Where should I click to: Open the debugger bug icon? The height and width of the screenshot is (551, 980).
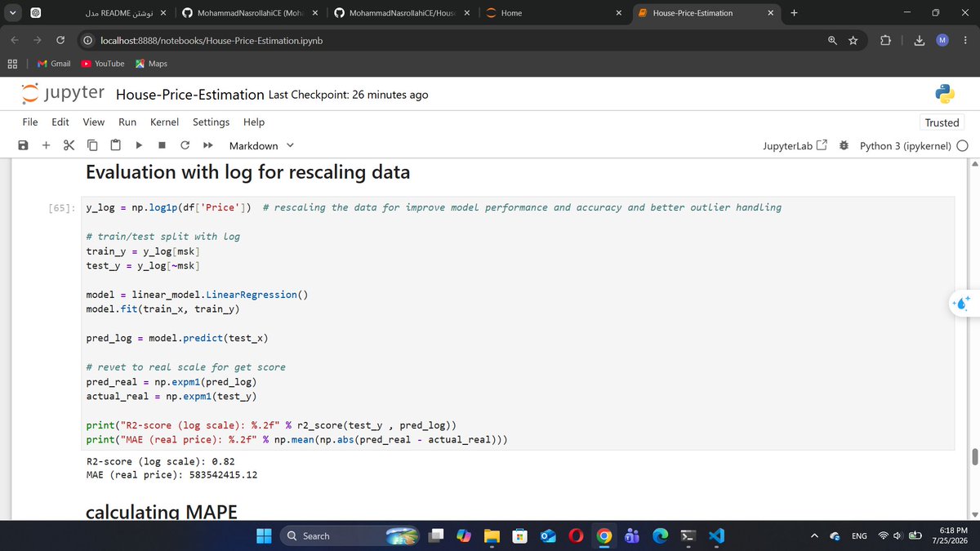point(844,145)
